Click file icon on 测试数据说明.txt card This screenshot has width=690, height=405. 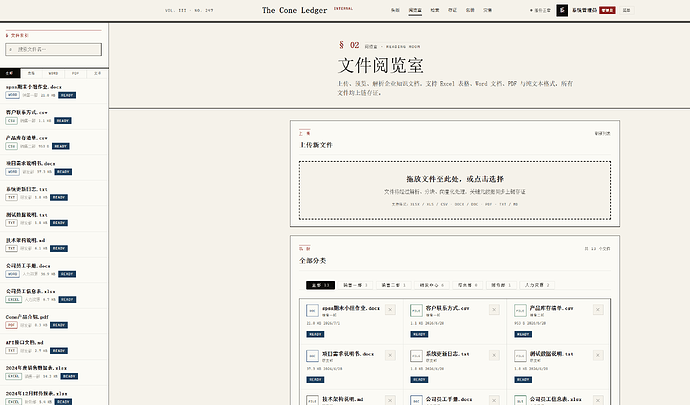coord(520,356)
